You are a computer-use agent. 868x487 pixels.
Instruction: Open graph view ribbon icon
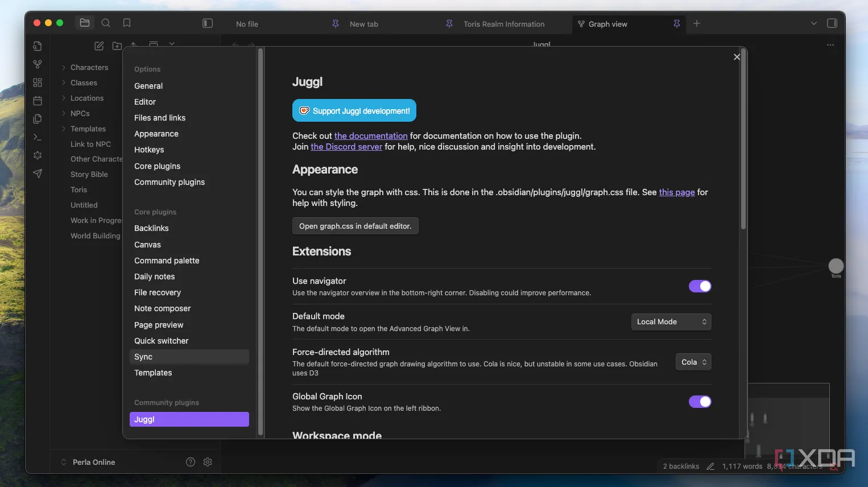click(x=38, y=64)
